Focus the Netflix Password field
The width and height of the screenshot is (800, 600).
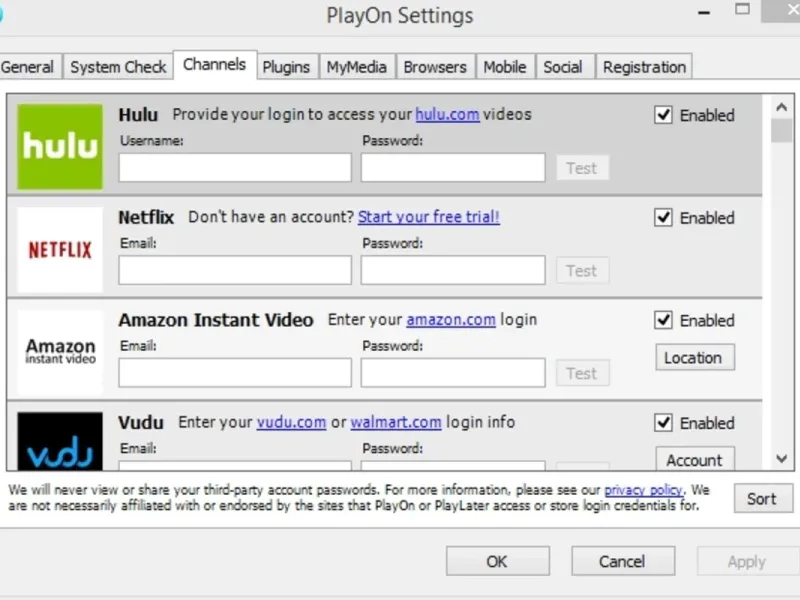coord(452,270)
